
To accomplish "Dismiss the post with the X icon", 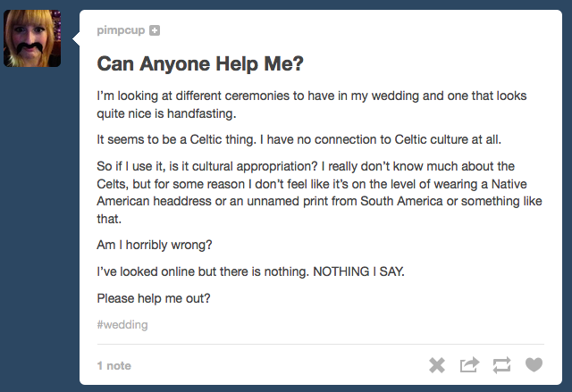I will (437, 365).
